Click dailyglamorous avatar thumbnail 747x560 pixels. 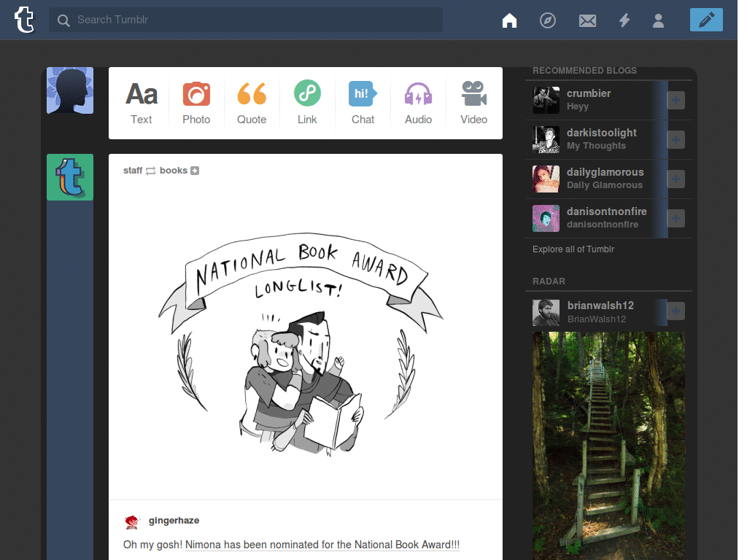click(546, 179)
